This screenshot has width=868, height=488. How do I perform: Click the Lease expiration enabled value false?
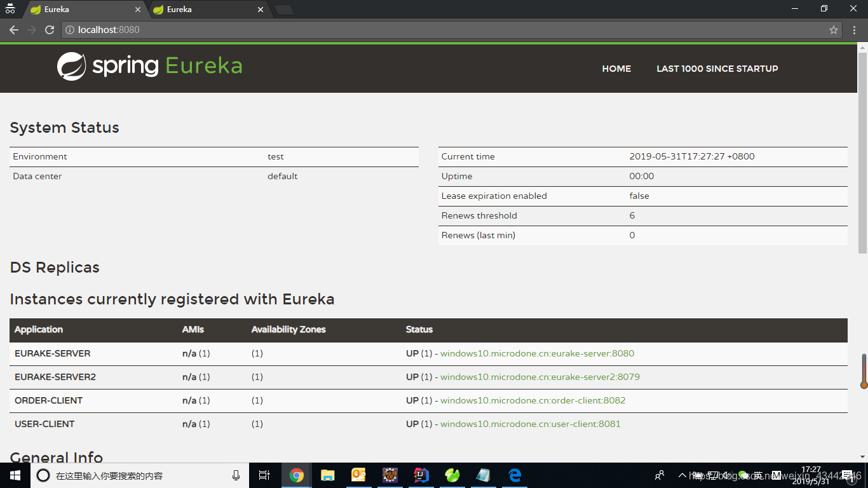pyautogui.click(x=639, y=196)
